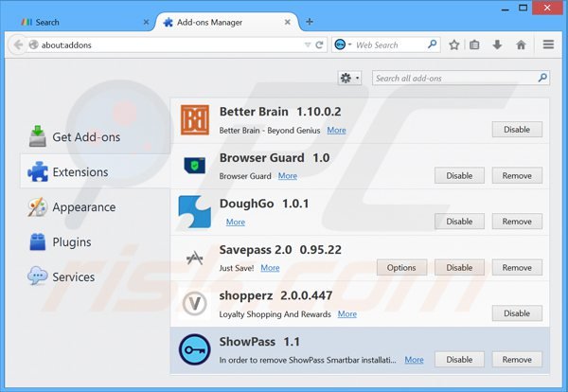Disable the shopperz extension
Viewport: 568px width, 392px height.
click(517, 313)
